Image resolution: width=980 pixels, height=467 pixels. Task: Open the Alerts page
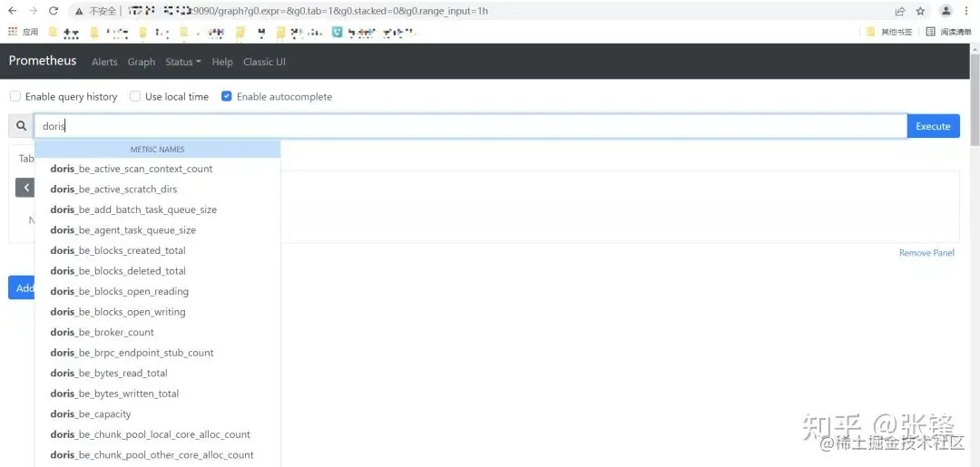tap(104, 62)
